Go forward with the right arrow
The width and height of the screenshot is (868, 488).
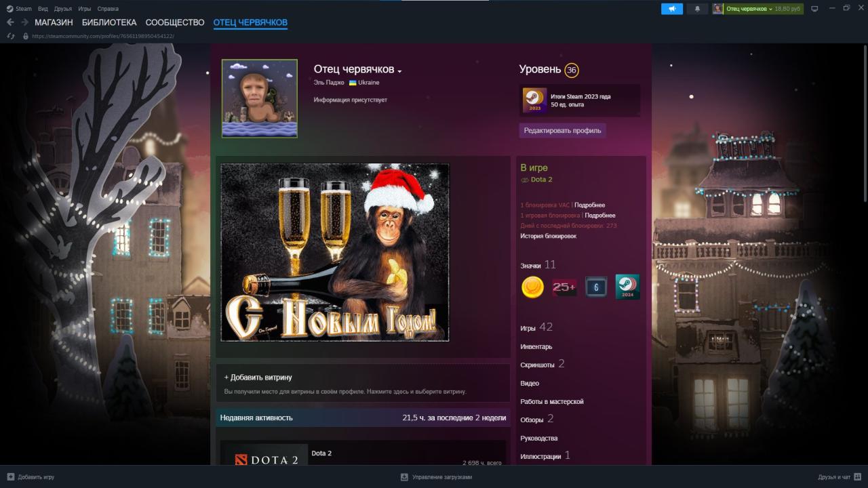click(24, 22)
